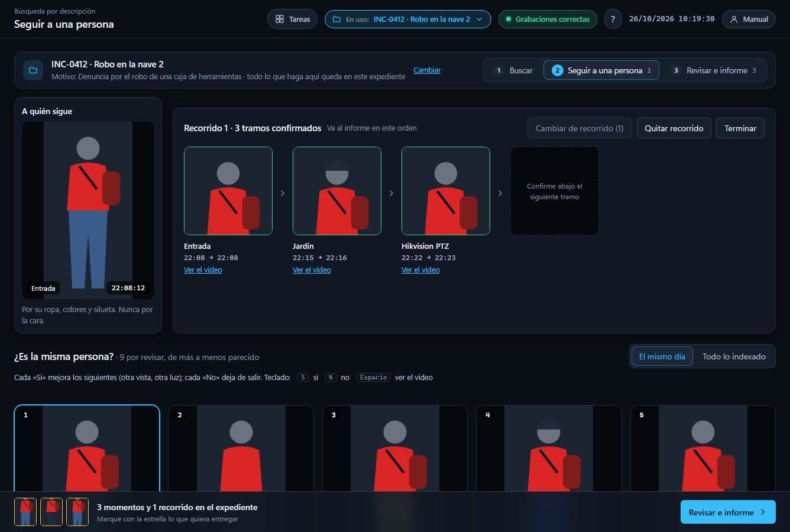
Task: Click the third saved moment thumbnail in bottom bar
Action: (77, 512)
